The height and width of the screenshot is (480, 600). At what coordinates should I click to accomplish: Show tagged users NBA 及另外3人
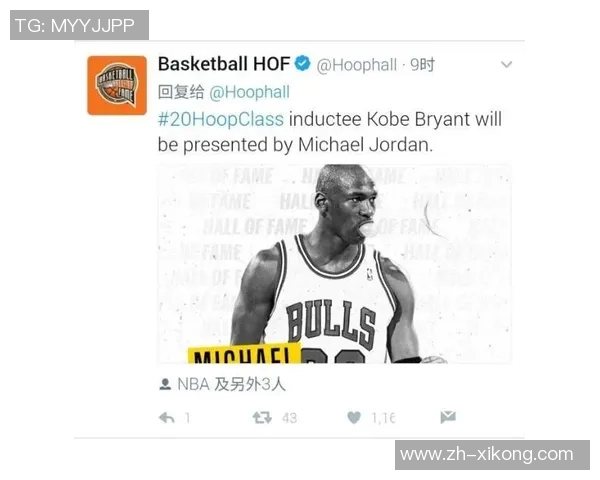click(x=232, y=384)
